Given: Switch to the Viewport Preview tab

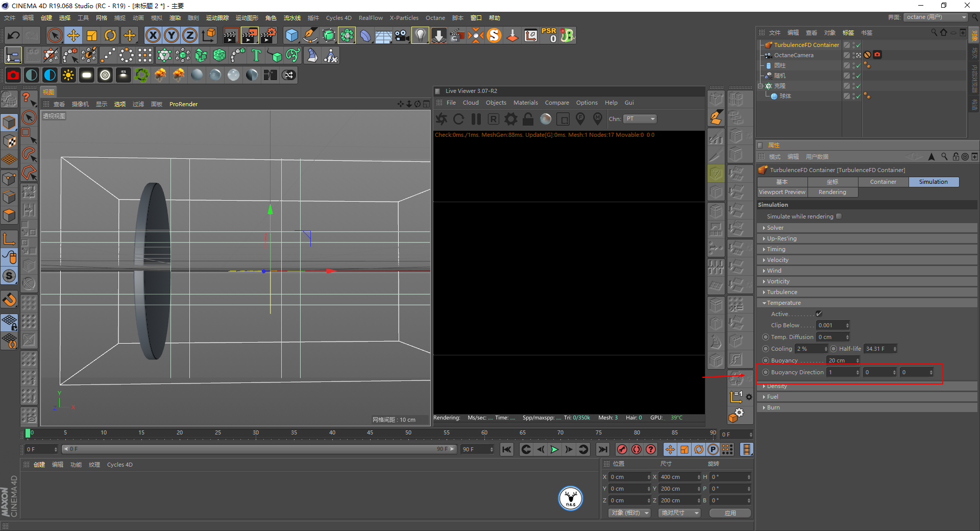Looking at the screenshot, I should pyautogui.click(x=782, y=192).
